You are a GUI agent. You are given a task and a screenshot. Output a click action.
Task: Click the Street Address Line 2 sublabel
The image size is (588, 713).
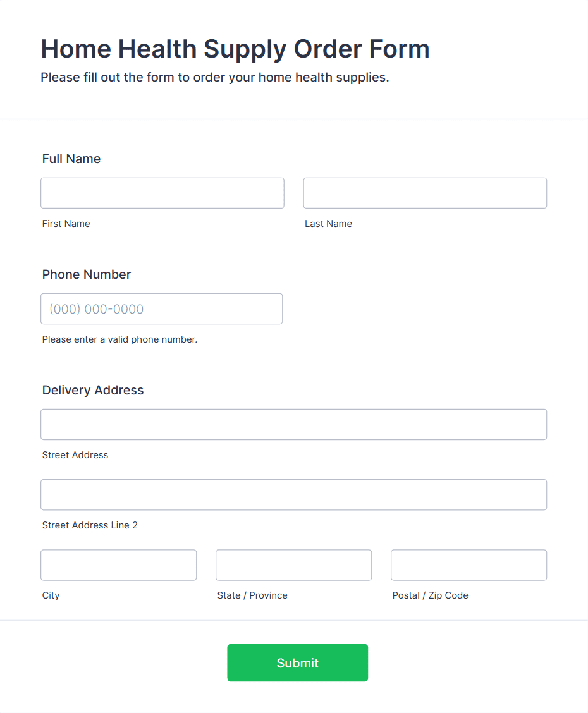[90, 525]
